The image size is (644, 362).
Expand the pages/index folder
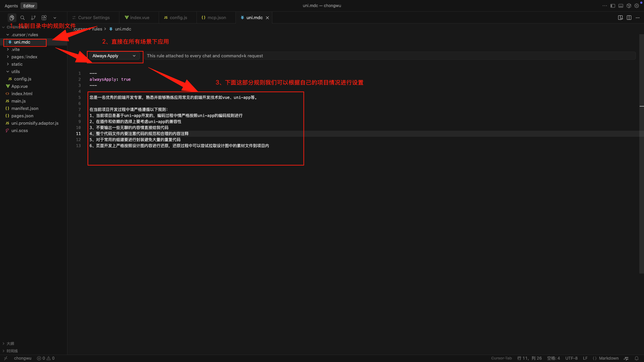pos(24,57)
